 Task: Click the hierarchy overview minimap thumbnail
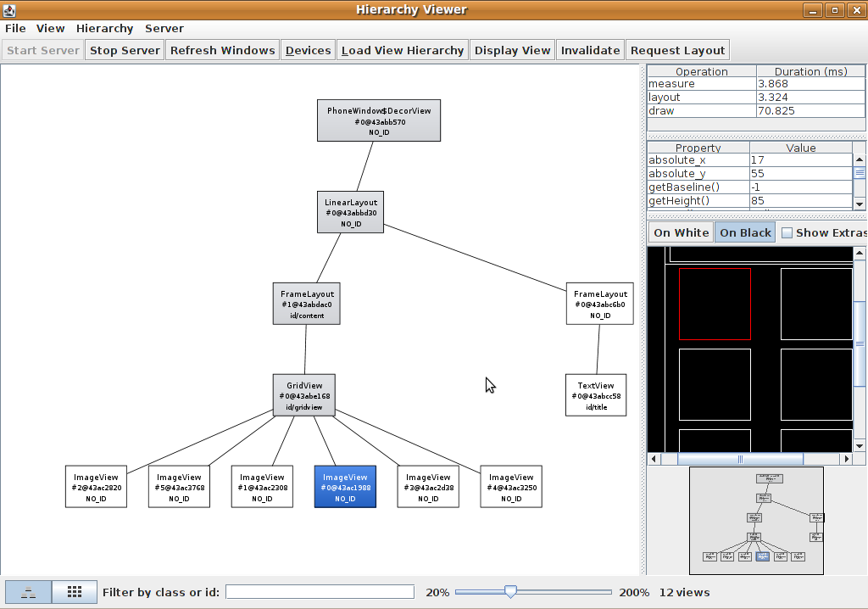pyautogui.click(x=756, y=520)
